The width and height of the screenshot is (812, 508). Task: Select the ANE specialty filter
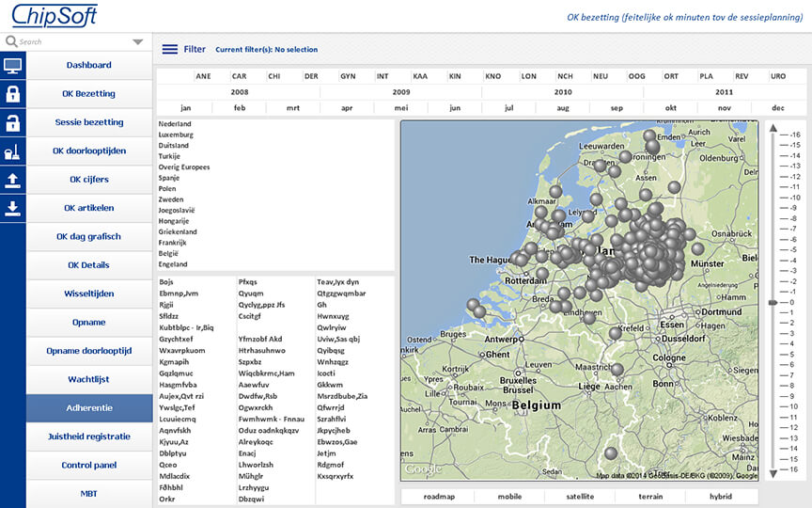pos(203,76)
